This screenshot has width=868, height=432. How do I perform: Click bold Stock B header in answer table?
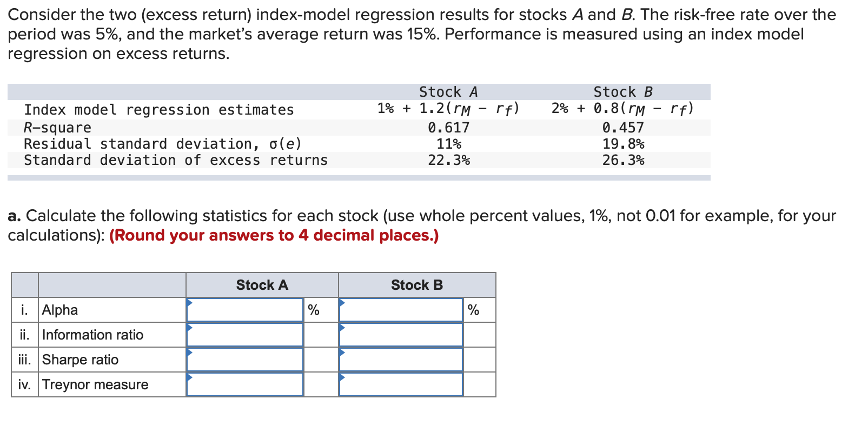tap(416, 285)
